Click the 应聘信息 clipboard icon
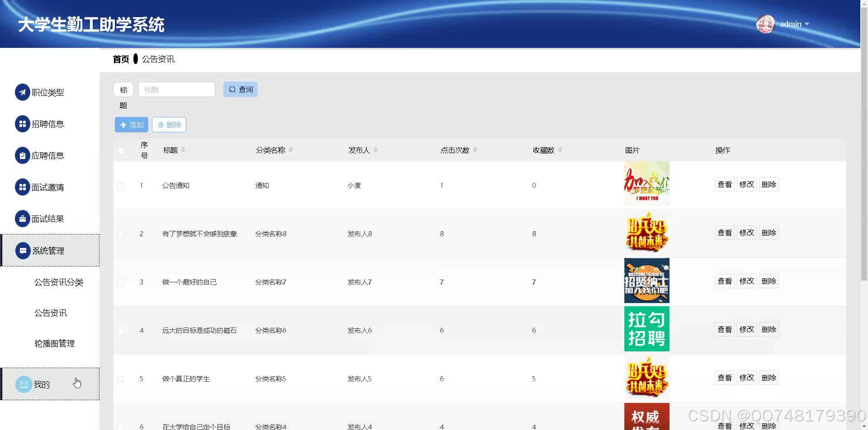 (x=22, y=155)
